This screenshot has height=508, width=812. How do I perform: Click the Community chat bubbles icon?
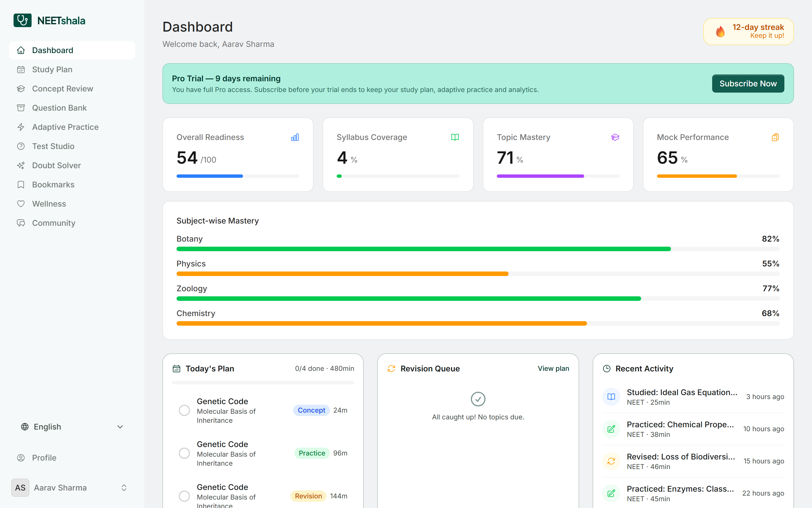tap(21, 223)
